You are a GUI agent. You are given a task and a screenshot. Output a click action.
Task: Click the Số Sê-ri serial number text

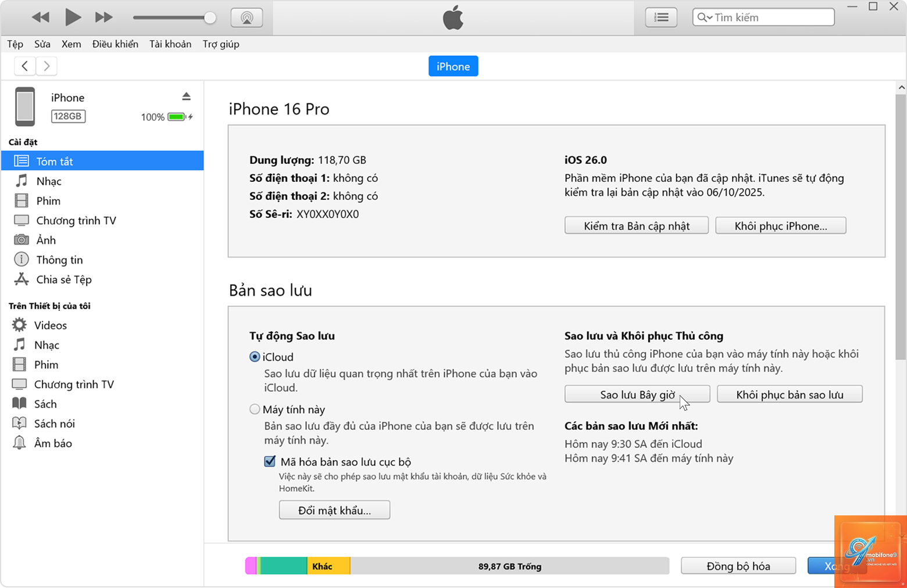[304, 214]
